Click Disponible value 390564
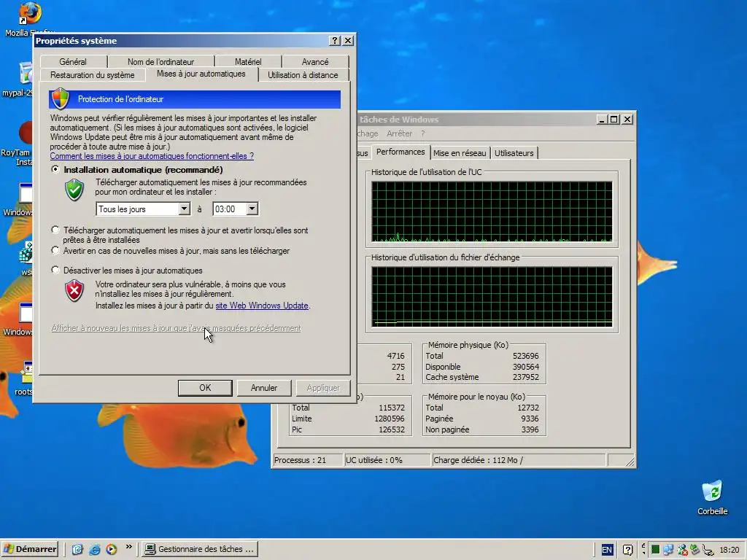The width and height of the screenshot is (747, 560). 525,367
